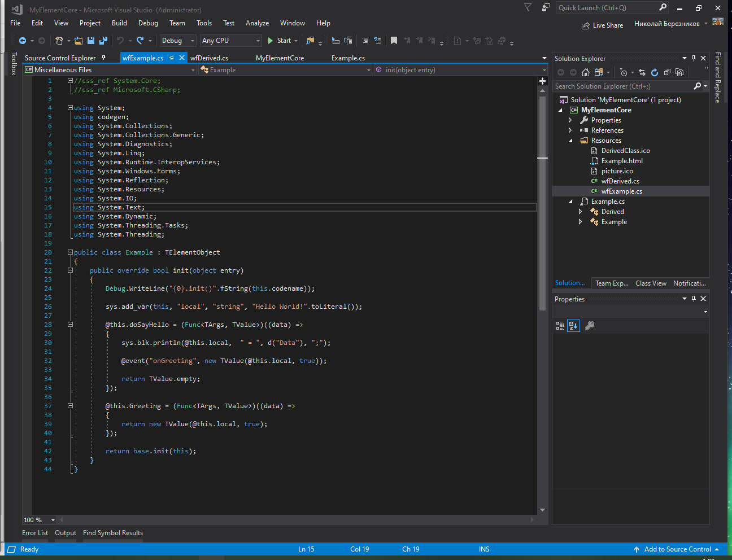Click the Home icon in Solution Explorer
Viewport: 732px width, 560px height.
point(586,72)
